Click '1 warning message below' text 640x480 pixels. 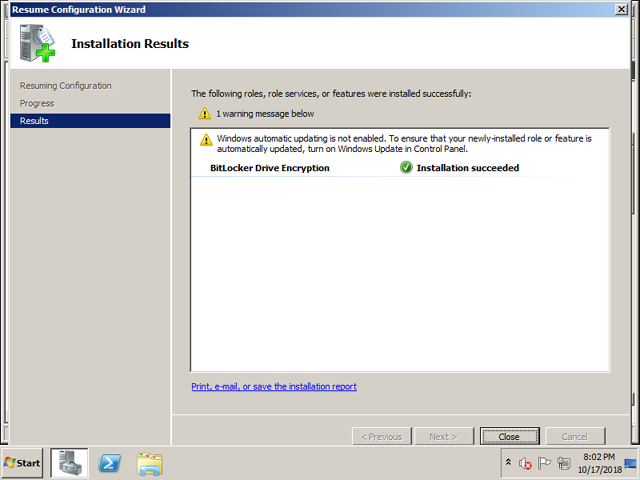point(265,114)
